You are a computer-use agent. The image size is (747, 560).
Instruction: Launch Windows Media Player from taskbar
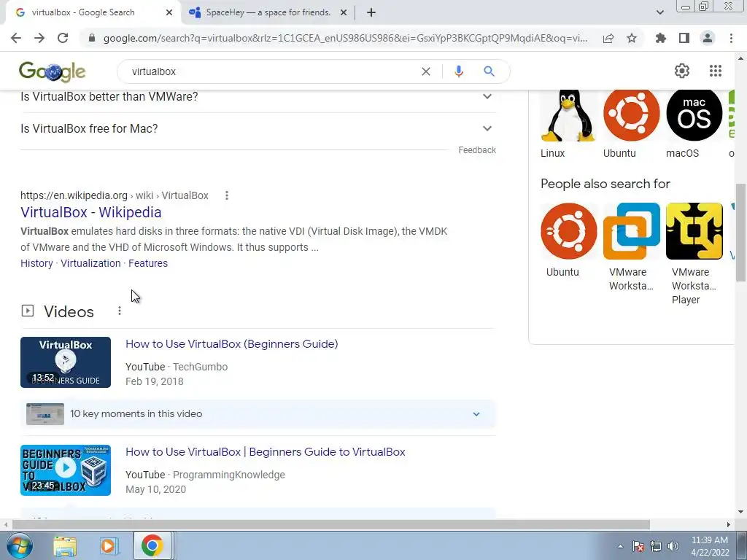[x=108, y=546]
